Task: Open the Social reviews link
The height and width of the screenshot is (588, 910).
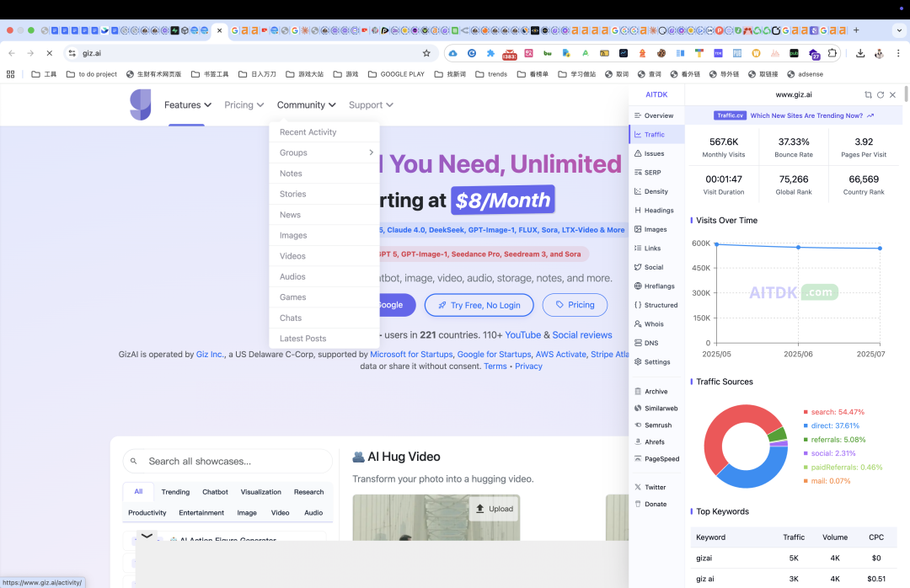Action: tap(581, 335)
